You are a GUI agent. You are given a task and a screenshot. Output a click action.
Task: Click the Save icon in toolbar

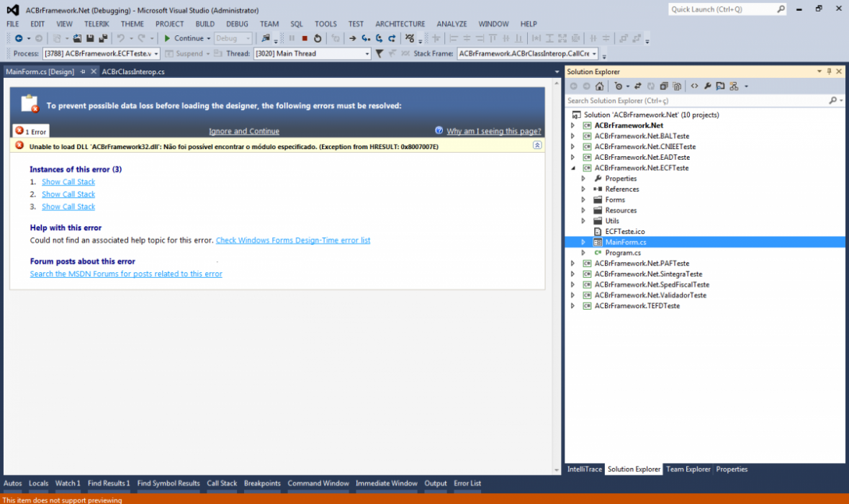pyautogui.click(x=90, y=38)
